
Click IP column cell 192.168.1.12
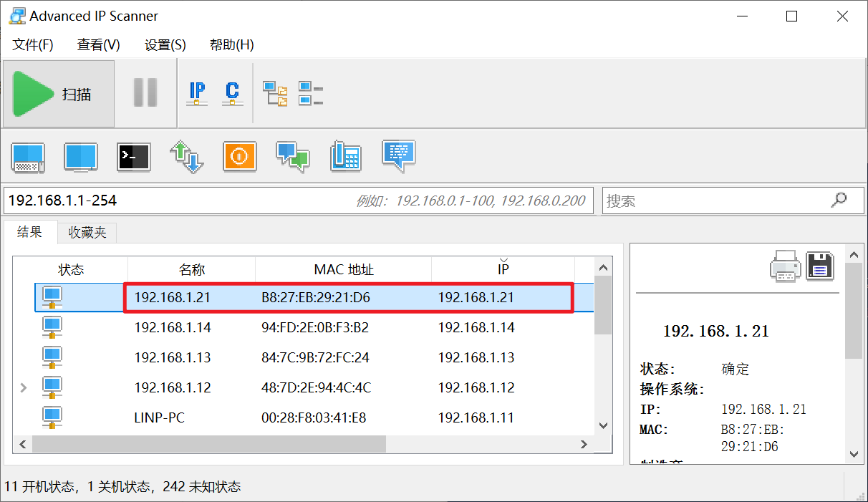[x=476, y=387]
